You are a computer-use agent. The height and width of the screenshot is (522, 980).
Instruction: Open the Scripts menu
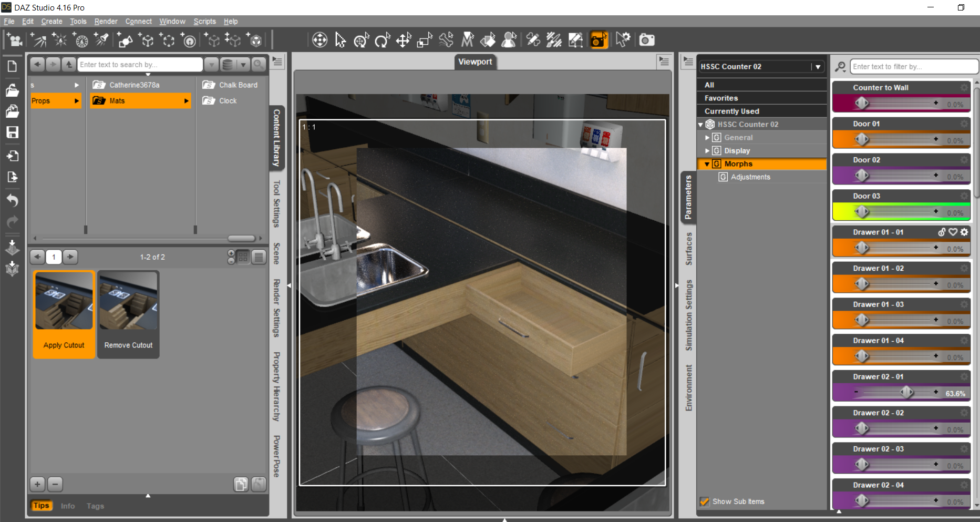(204, 22)
